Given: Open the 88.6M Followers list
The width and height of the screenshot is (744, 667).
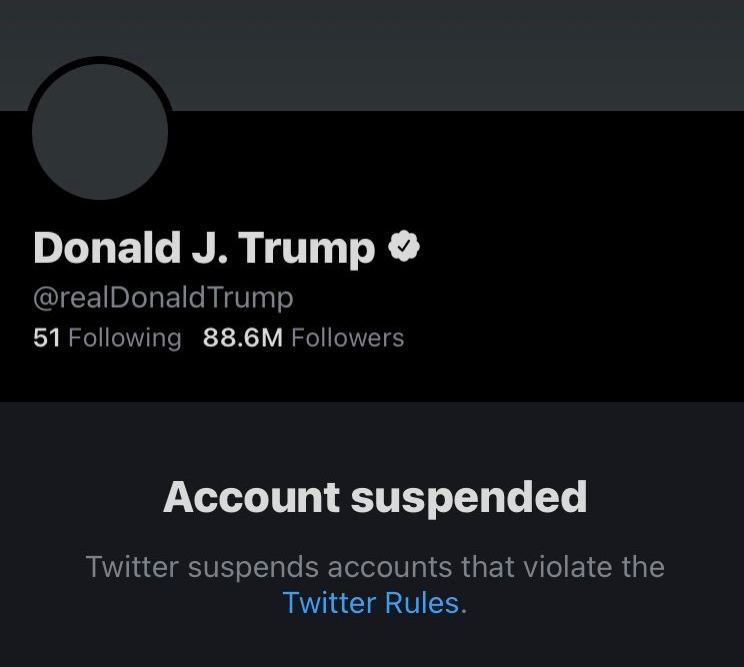Looking at the screenshot, I should click(x=303, y=338).
